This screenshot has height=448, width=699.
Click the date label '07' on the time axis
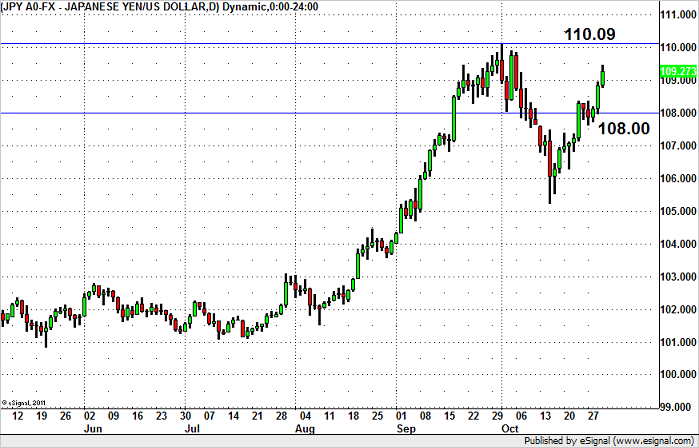[x=210, y=416]
